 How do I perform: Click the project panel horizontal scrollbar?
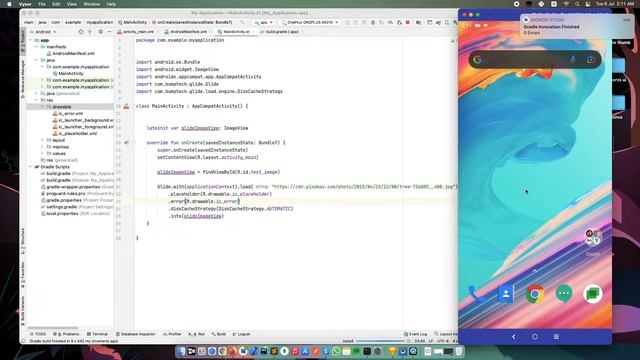coord(53,328)
